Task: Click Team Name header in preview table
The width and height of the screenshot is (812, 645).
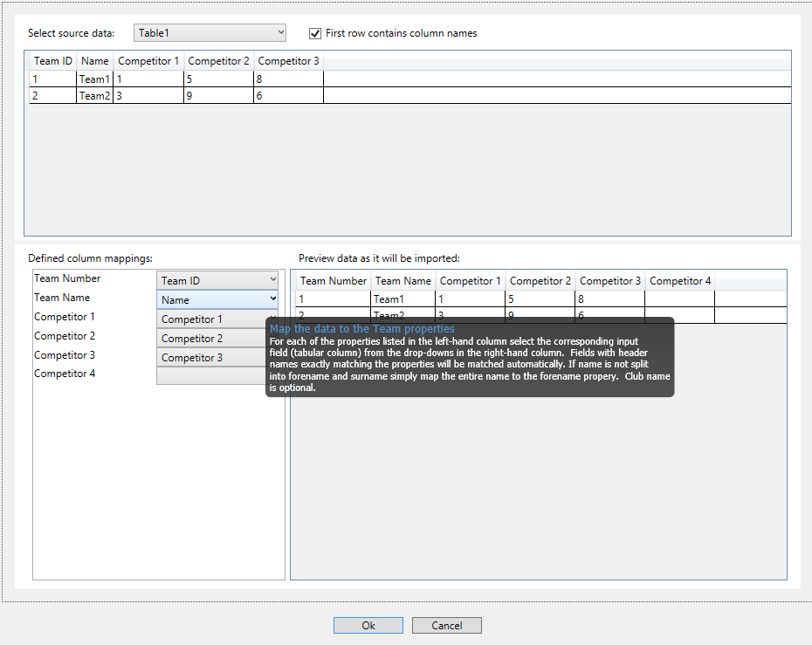Action: (x=403, y=281)
